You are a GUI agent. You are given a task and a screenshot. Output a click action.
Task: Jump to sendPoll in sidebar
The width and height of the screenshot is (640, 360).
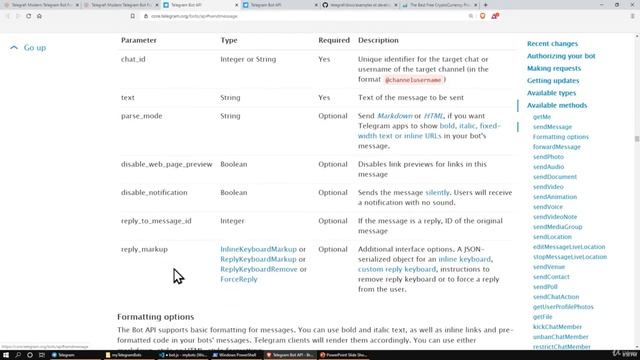pyautogui.click(x=545, y=287)
